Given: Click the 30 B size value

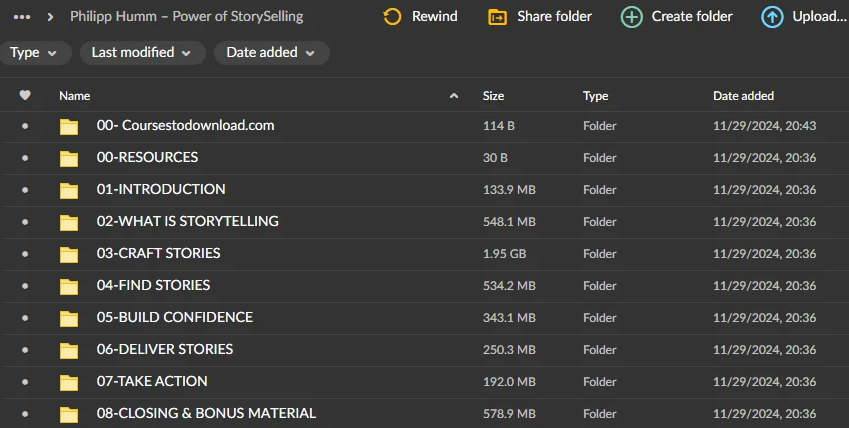Looking at the screenshot, I should click(x=495, y=158).
